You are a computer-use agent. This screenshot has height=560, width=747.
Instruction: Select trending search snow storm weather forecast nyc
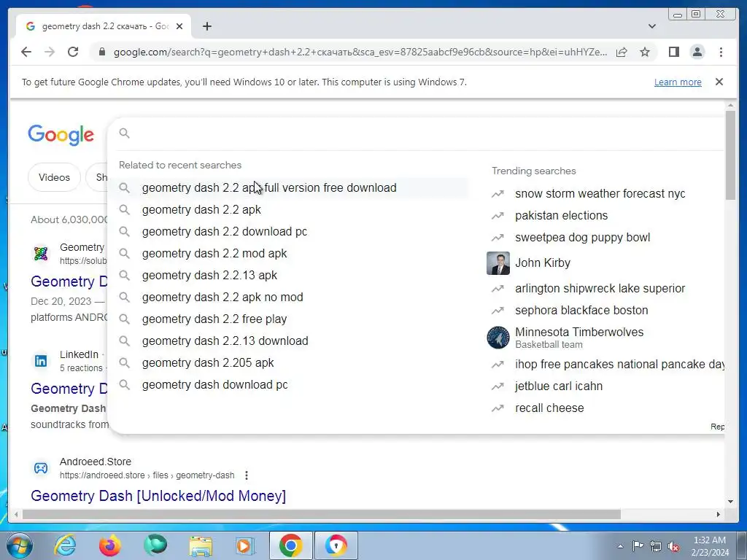[x=600, y=194]
